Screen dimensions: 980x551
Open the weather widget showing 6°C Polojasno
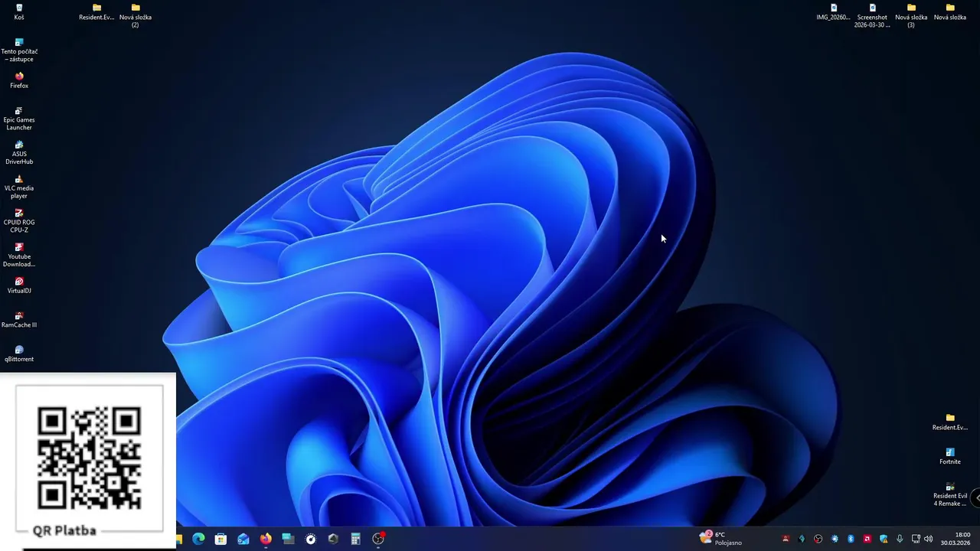(x=720, y=538)
